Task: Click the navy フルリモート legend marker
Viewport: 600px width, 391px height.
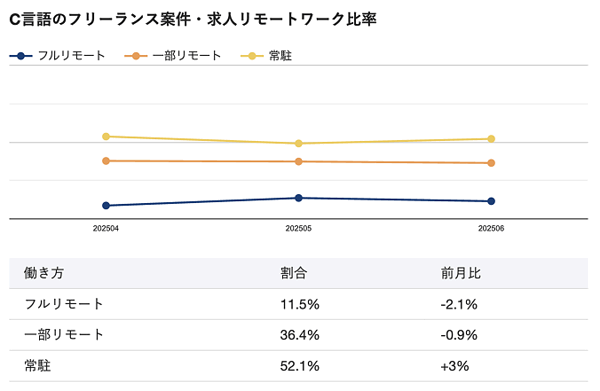Action: [x=21, y=56]
